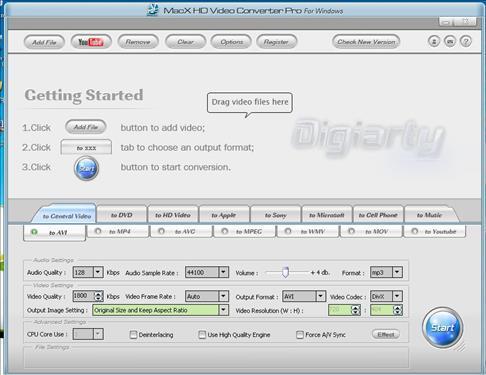Select the to MOV radio option
This screenshot has height=375, width=486.
click(371, 231)
